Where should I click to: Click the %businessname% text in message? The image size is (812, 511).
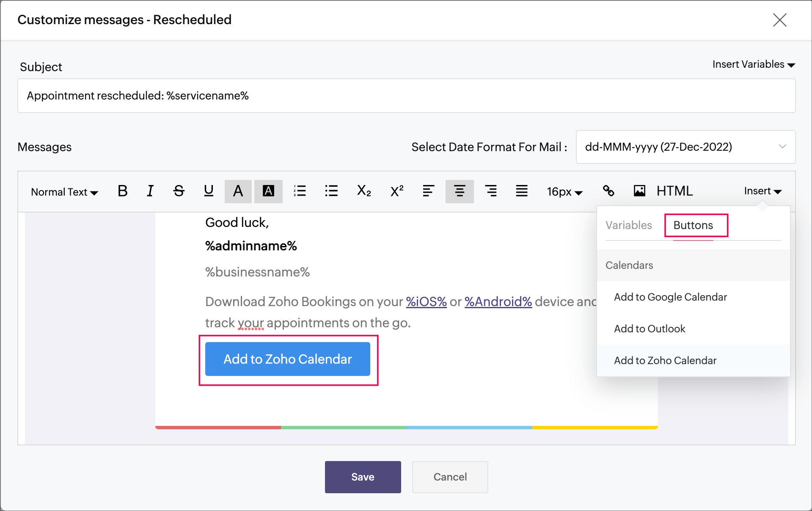point(257,272)
